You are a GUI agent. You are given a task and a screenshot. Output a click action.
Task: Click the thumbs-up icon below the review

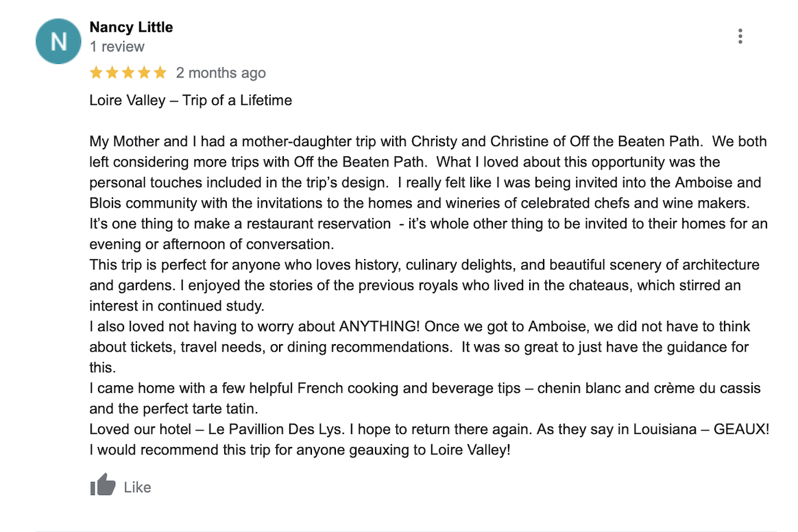(x=103, y=485)
